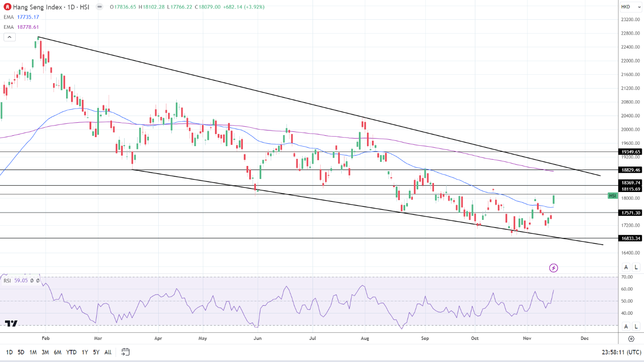
Task: Toggle auto scale A on the RSI pane
Action: point(626,326)
